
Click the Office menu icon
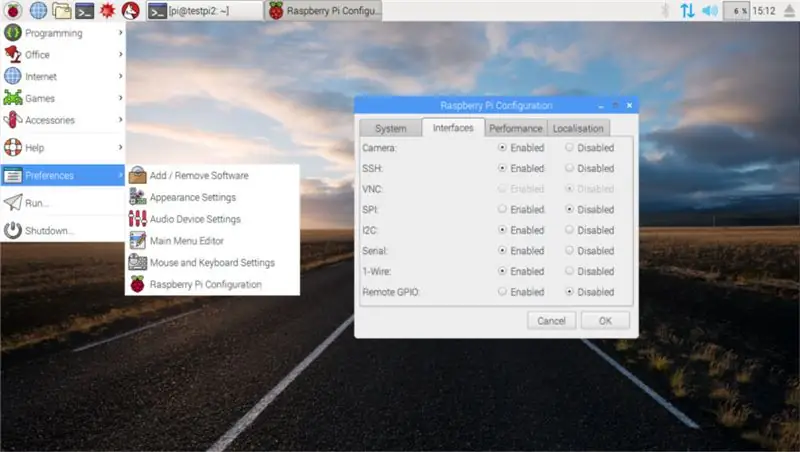[x=13, y=55]
